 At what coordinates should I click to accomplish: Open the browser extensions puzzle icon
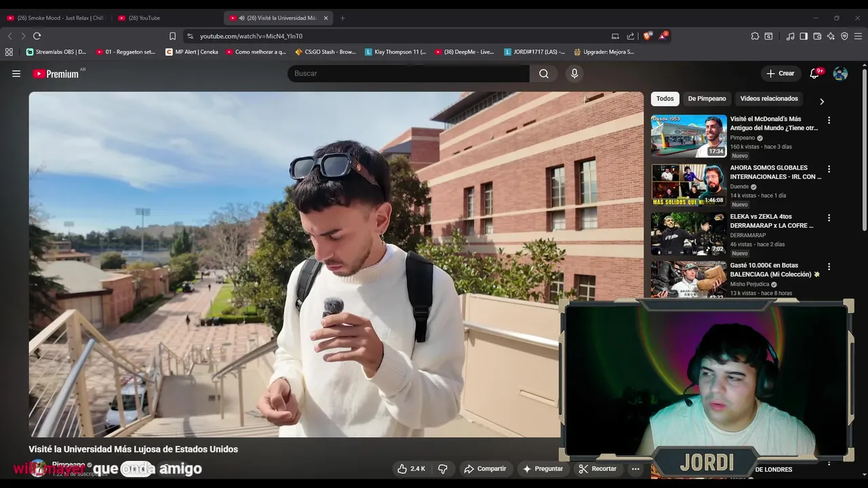tap(755, 36)
